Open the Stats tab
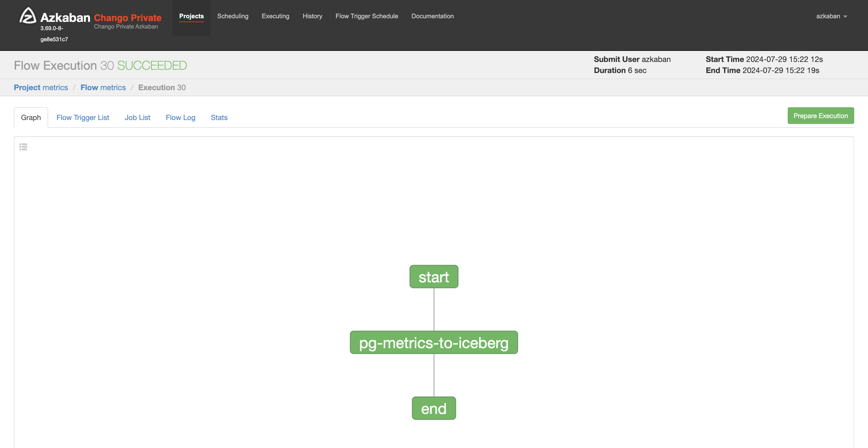 219,118
